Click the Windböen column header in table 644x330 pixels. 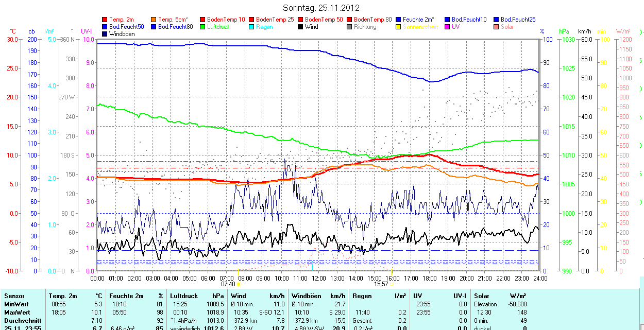click(x=305, y=296)
